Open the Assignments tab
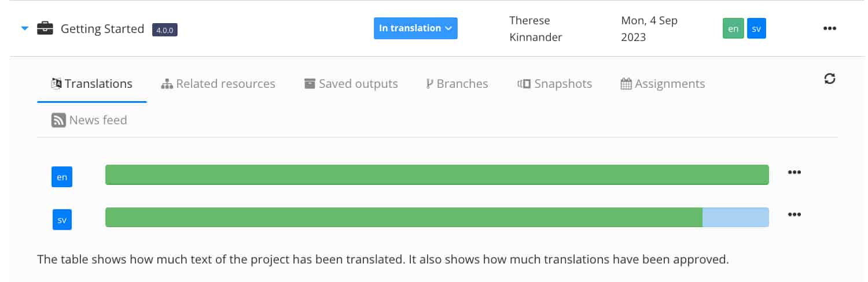 pos(663,84)
